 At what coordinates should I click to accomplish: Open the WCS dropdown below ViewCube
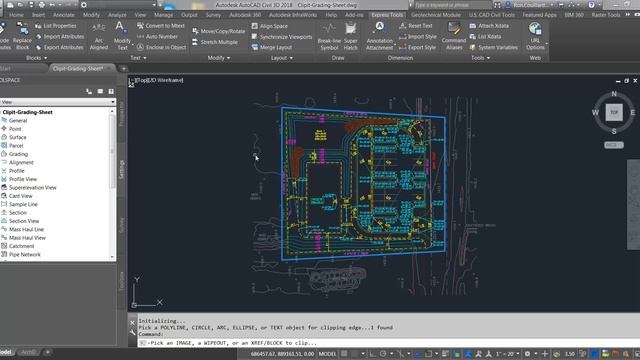(x=613, y=145)
